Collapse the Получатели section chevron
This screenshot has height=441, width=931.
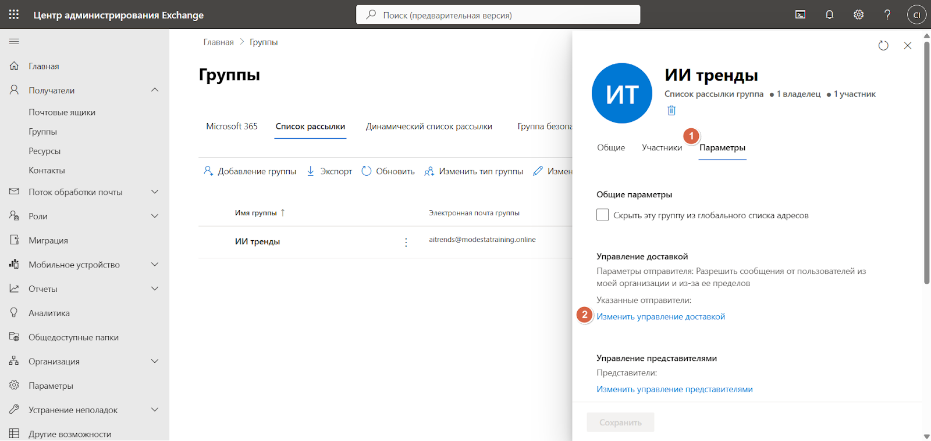click(155, 90)
